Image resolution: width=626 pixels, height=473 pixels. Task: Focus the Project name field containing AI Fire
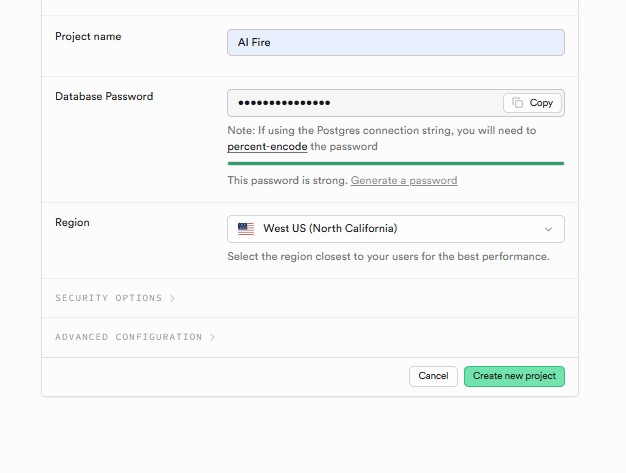pyautogui.click(x=396, y=42)
